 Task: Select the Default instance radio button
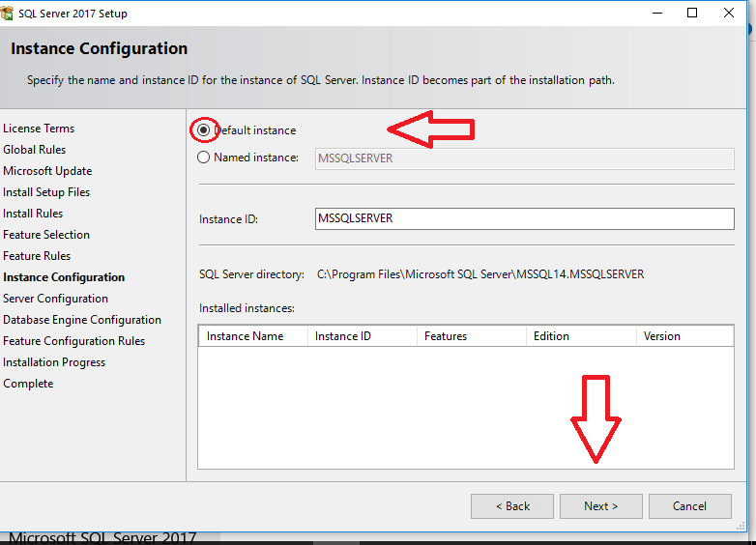coord(203,130)
